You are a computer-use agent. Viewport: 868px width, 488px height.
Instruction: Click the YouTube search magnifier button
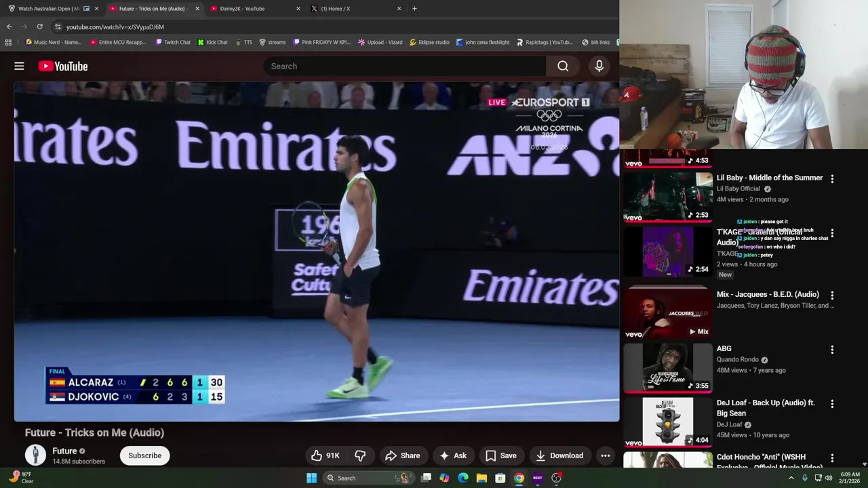coord(563,66)
